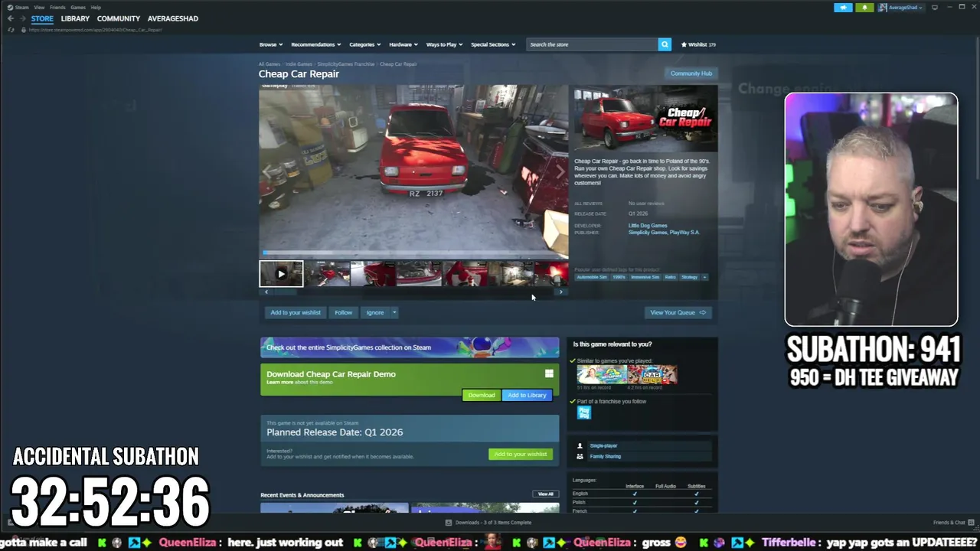
Task: Click the Windows platform icon on demo banner
Action: (549, 373)
